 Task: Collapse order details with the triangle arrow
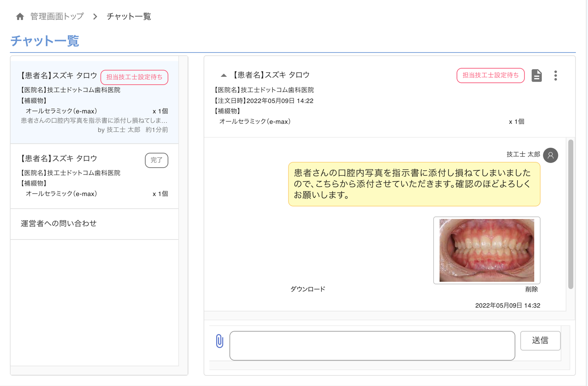click(x=223, y=75)
